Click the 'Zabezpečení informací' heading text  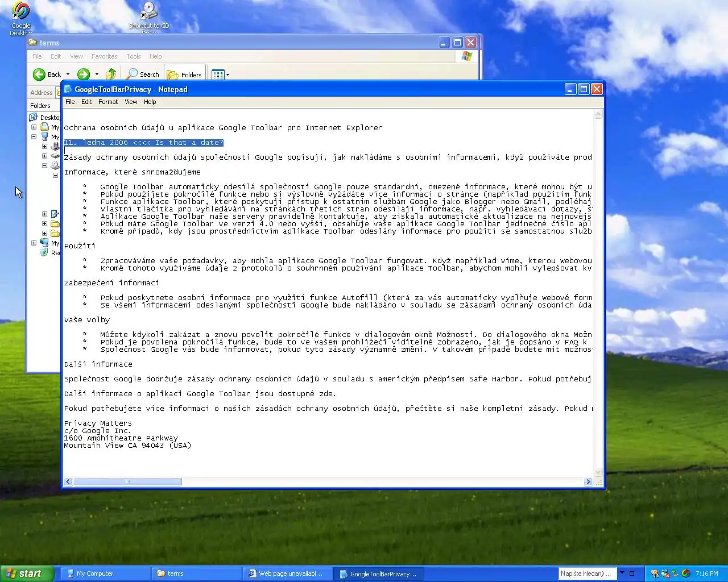pyautogui.click(x=111, y=283)
